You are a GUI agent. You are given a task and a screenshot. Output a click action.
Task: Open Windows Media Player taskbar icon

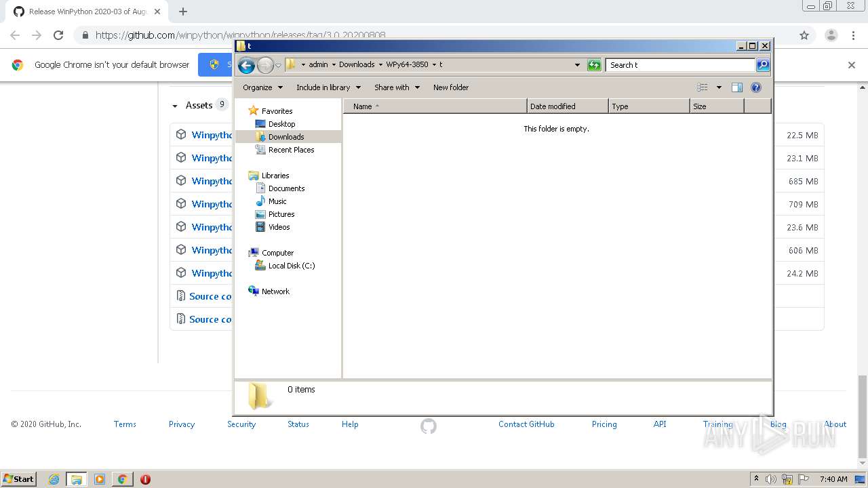[x=100, y=479]
